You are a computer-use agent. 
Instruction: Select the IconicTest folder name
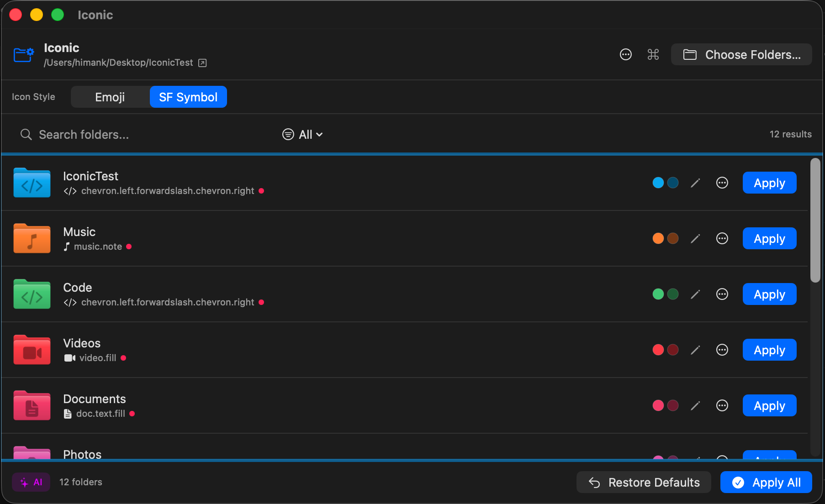click(90, 176)
